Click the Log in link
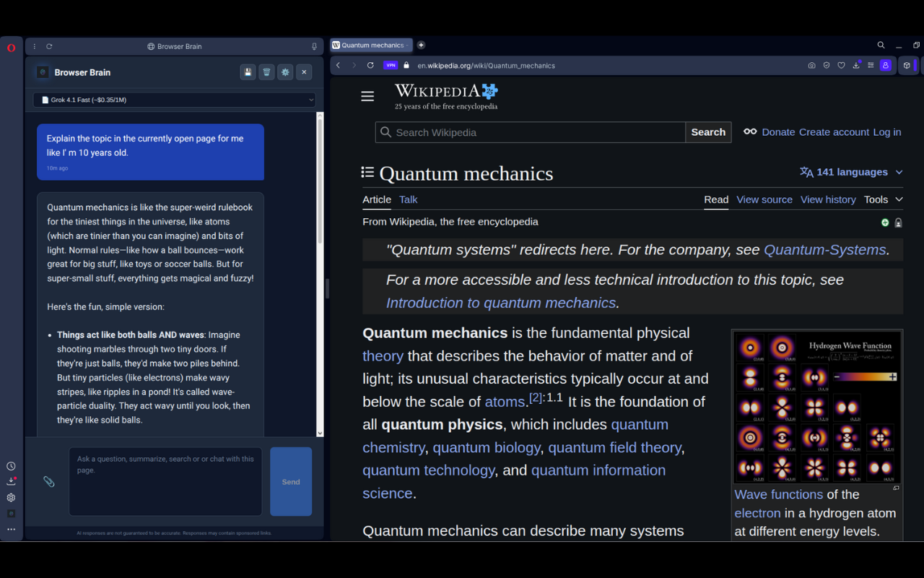 [x=887, y=132]
